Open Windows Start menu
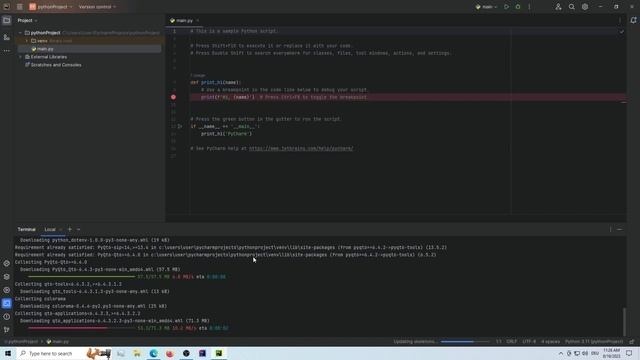The height and width of the screenshot is (360, 640). [x=8, y=353]
